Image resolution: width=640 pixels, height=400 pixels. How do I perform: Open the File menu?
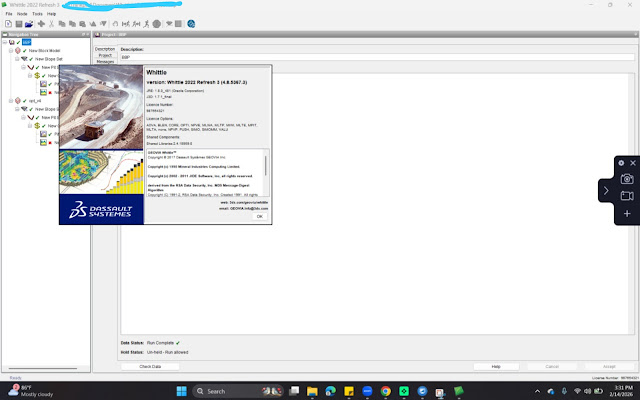tap(9, 14)
